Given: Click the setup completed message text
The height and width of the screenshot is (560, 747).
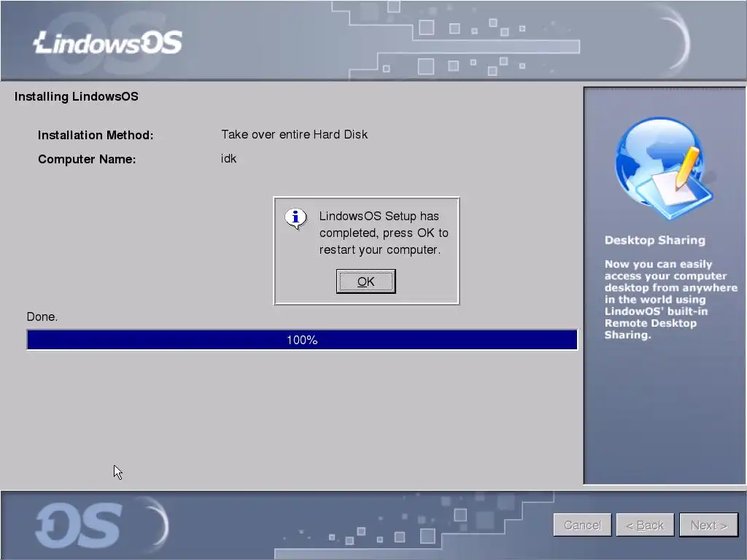Looking at the screenshot, I should coord(384,233).
